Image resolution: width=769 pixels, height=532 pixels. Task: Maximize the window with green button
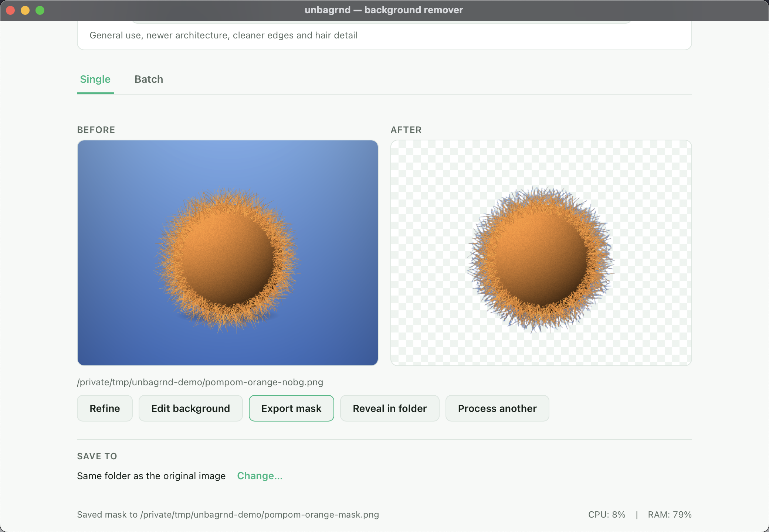point(40,10)
